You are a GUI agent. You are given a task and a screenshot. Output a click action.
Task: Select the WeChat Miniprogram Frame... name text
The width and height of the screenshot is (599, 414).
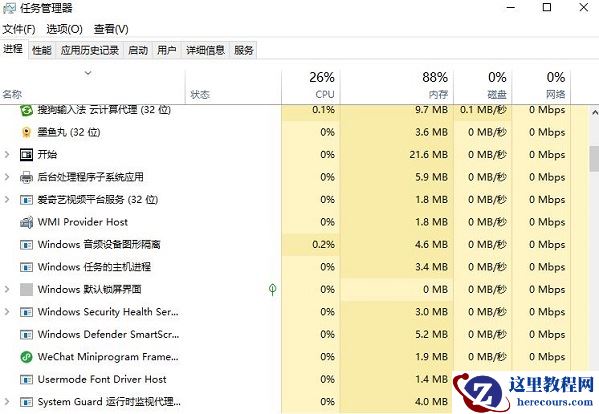[x=108, y=357]
